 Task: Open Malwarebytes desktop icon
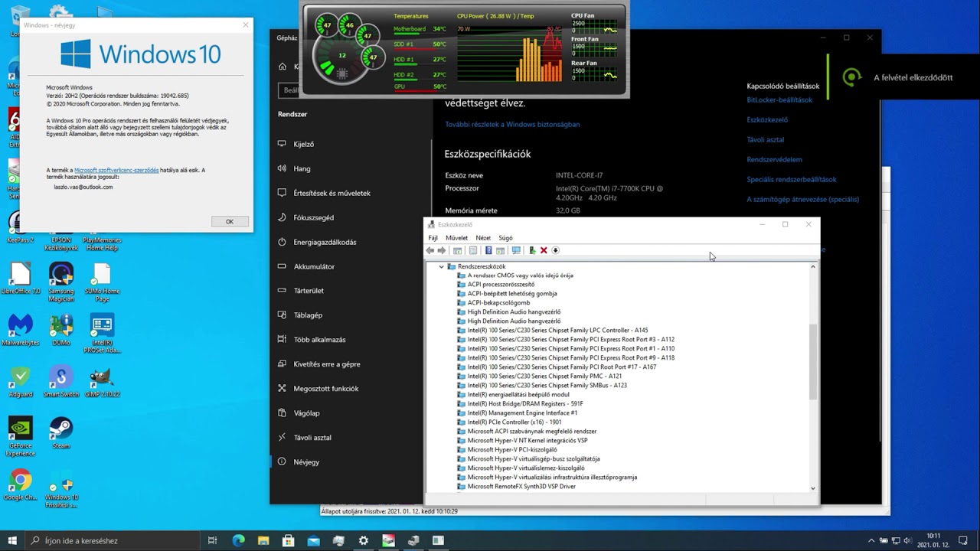pyautogui.click(x=20, y=330)
